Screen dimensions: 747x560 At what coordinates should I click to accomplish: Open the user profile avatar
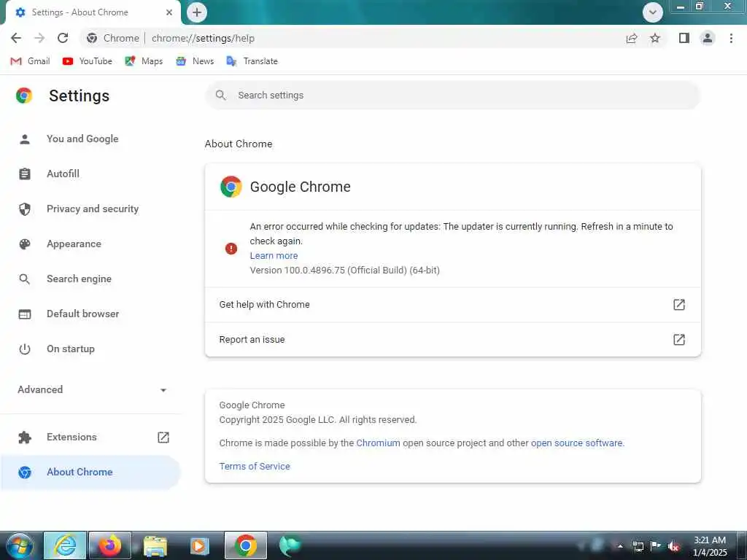(708, 38)
